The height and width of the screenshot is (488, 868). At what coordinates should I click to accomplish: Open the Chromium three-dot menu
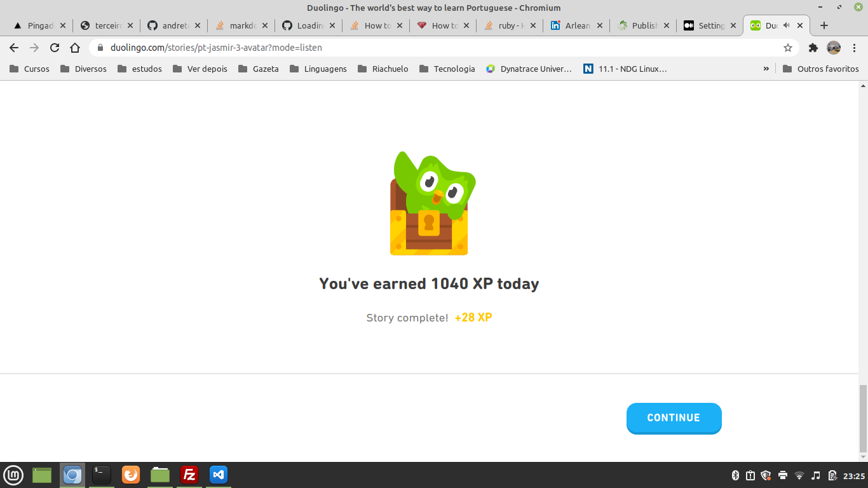point(855,48)
